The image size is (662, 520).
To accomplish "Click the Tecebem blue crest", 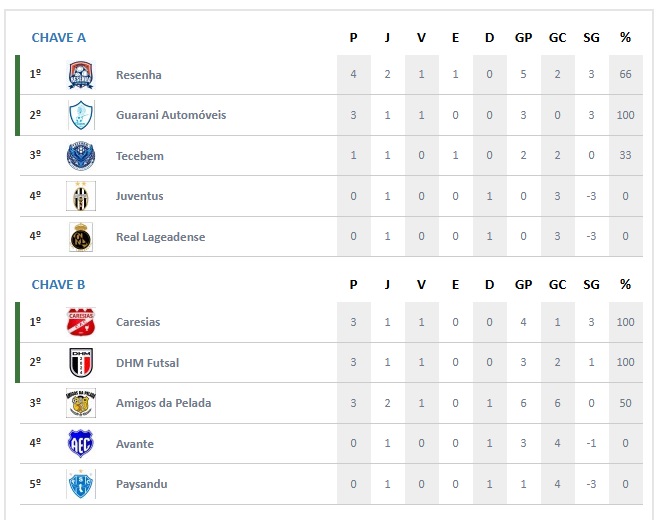I will pos(81,156).
